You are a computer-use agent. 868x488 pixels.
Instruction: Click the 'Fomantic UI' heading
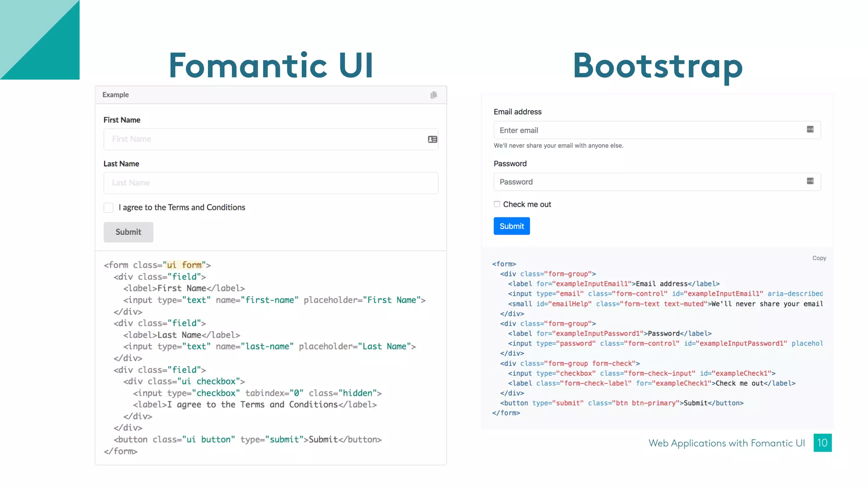tap(271, 65)
